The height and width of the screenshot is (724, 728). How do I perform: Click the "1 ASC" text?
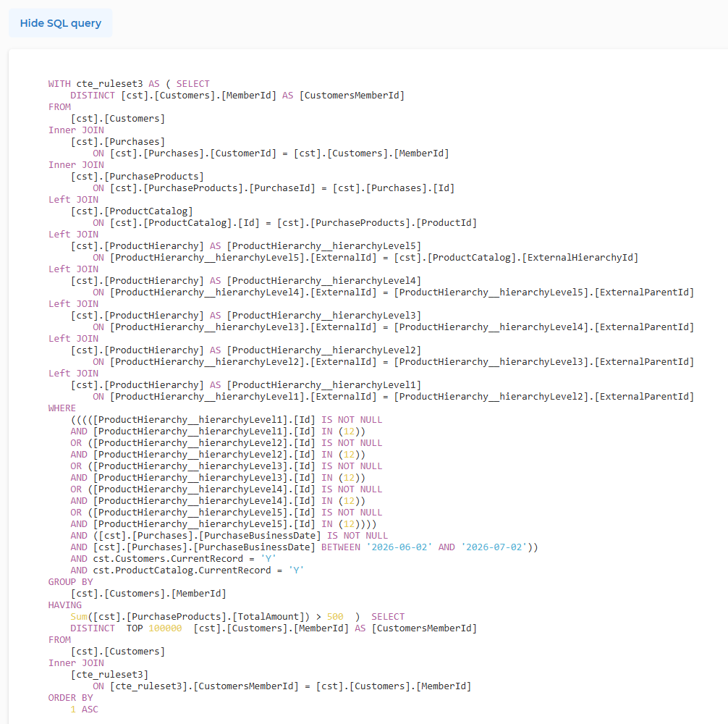85,710
